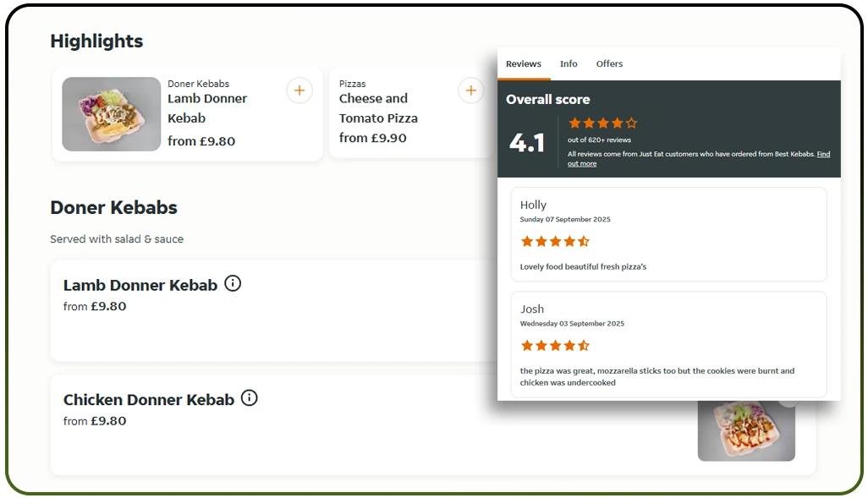Image resolution: width=868 pixels, height=498 pixels.
Task: Click the first star in Josh's rating
Action: 527,345
